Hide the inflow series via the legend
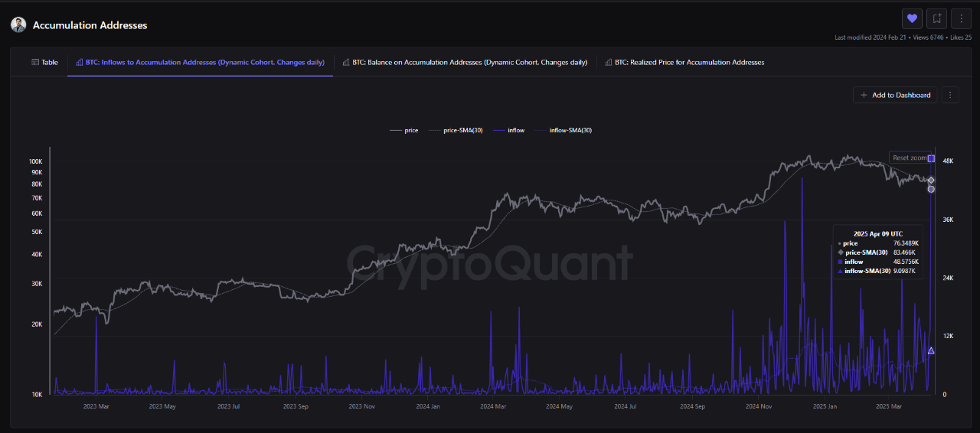Image resolution: width=980 pixels, height=433 pixels. 510,130
